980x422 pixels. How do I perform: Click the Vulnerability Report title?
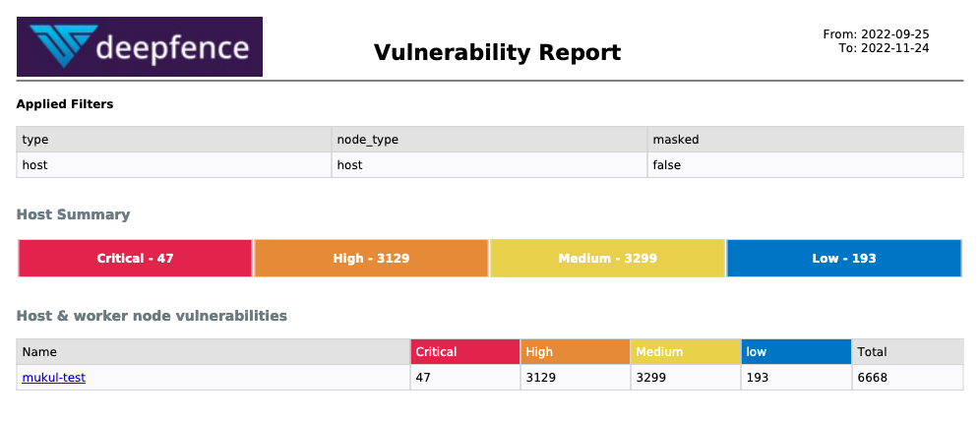click(x=498, y=52)
